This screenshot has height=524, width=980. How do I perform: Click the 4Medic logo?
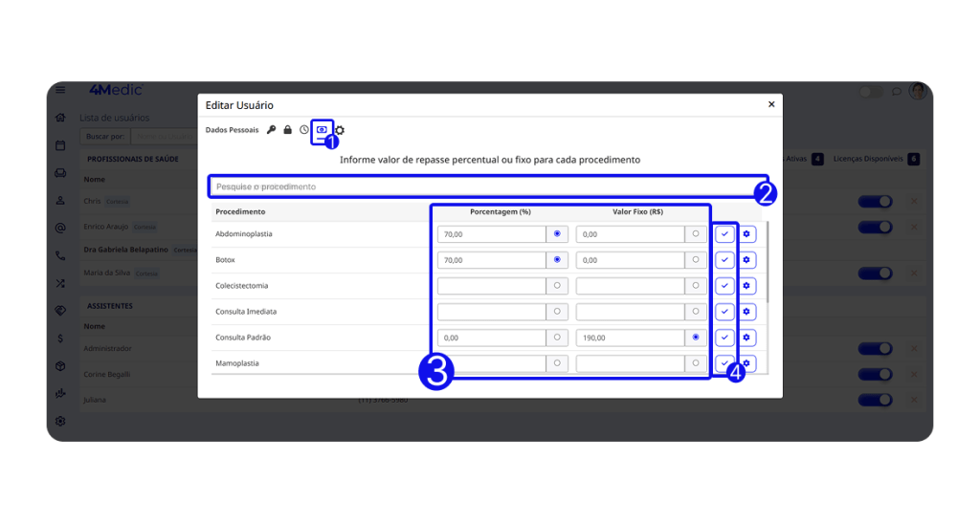pyautogui.click(x=116, y=90)
